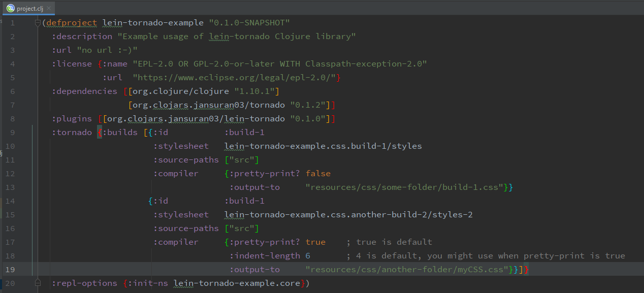Select the project.clj tab
This screenshot has height=293, width=644.
click(29, 8)
